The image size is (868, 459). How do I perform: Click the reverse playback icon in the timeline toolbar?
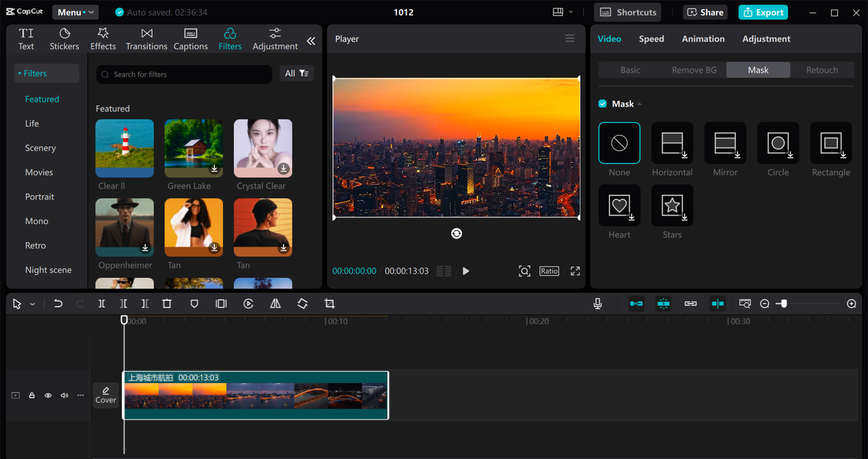pos(248,304)
